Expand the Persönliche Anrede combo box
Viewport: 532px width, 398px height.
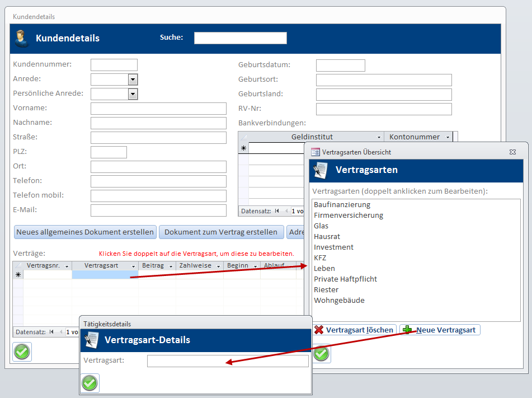point(133,94)
